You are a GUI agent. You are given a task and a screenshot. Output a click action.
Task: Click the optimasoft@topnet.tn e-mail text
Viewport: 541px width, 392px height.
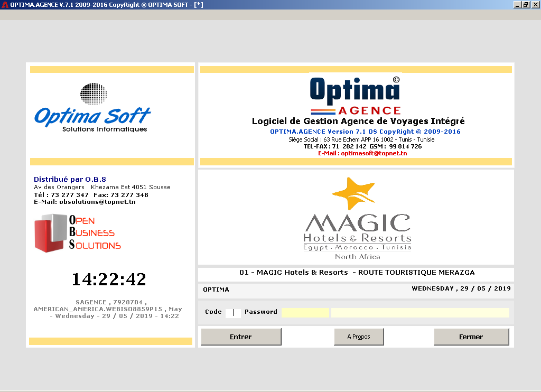click(362, 153)
